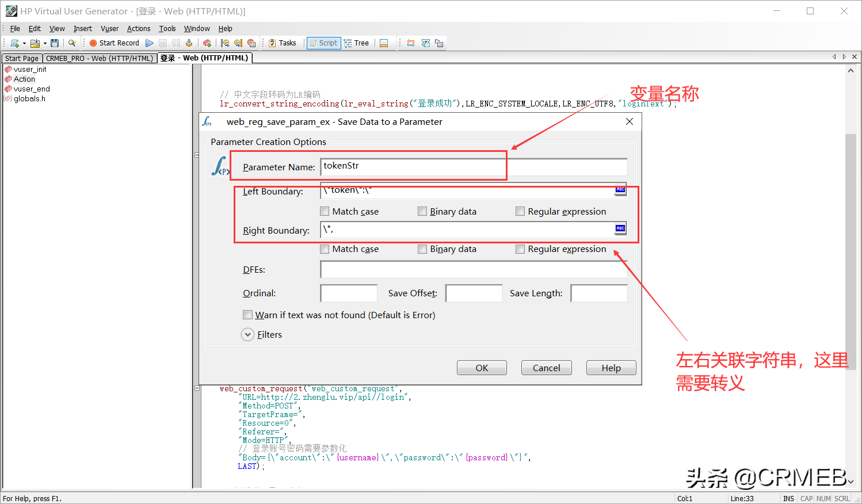Select globals.h in script tree
Image resolution: width=862 pixels, height=504 pixels.
pyautogui.click(x=29, y=99)
